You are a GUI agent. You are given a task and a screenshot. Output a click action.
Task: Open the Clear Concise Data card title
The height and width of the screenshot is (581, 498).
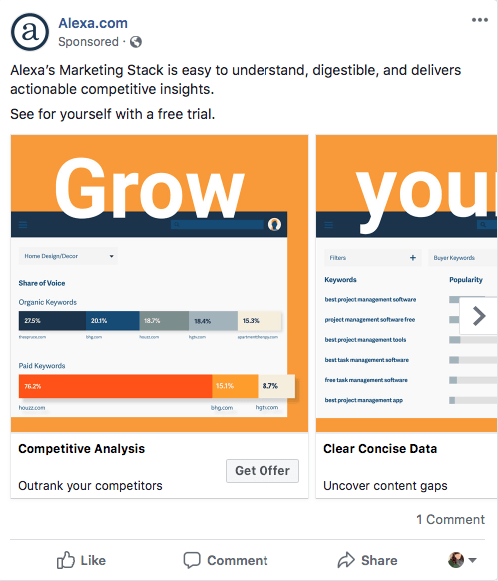[380, 449]
